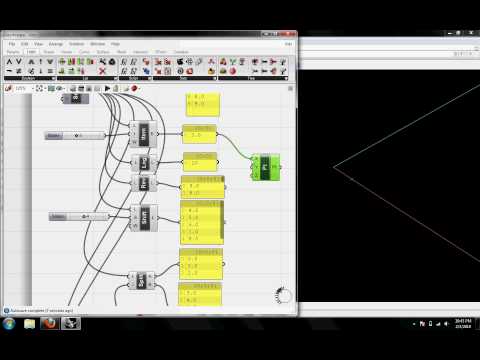Select the green Pt point component

tap(266, 167)
